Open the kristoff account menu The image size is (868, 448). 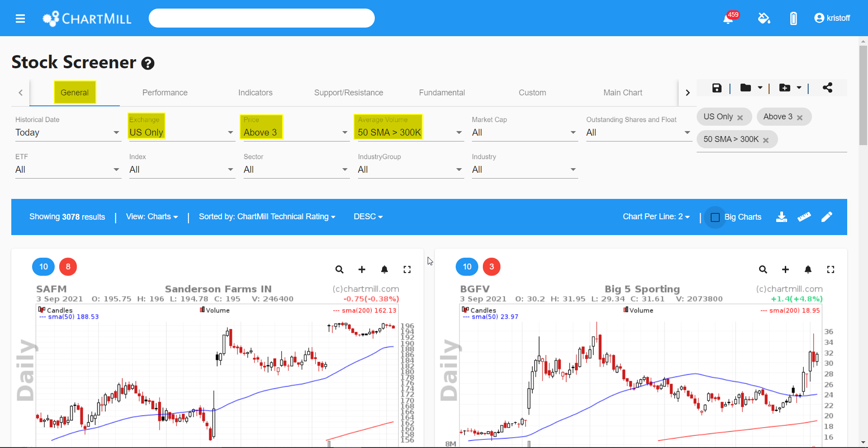point(832,18)
